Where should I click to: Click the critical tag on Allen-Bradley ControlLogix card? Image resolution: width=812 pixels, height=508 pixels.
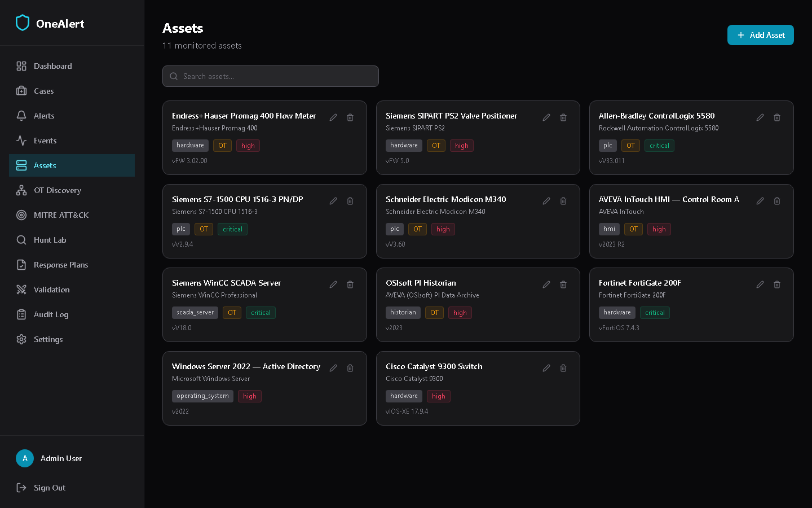(659, 146)
